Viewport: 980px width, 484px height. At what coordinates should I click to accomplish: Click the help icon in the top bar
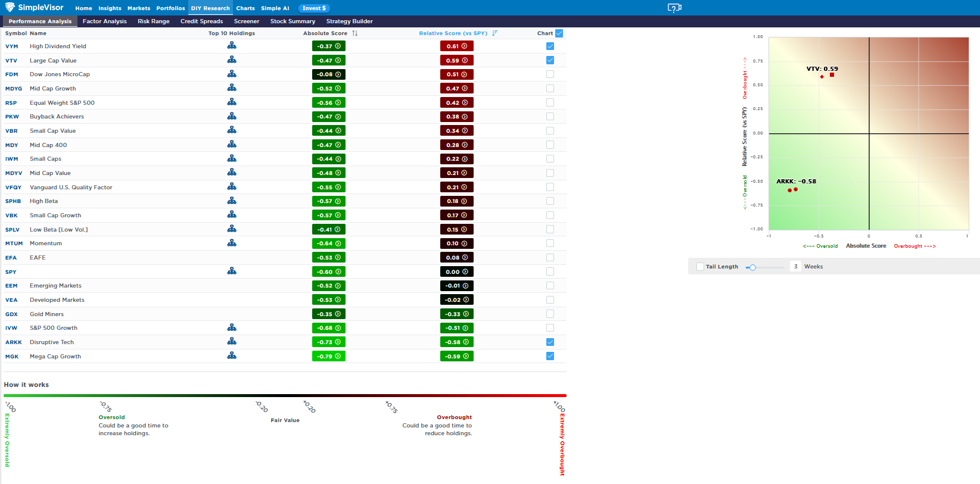tap(674, 8)
